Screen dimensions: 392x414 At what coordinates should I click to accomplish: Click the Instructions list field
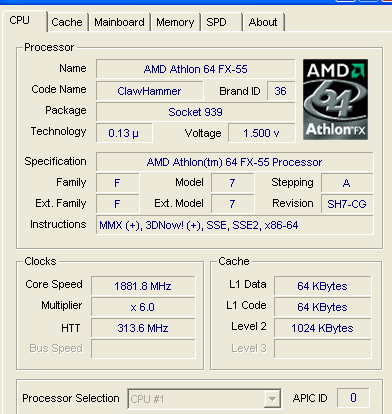click(x=235, y=225)
